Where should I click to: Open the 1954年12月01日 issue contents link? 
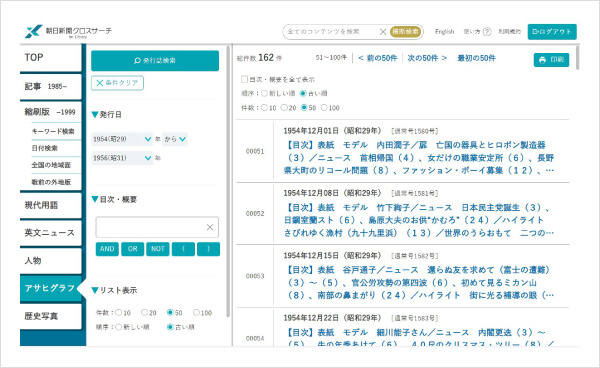click(419, 158)
